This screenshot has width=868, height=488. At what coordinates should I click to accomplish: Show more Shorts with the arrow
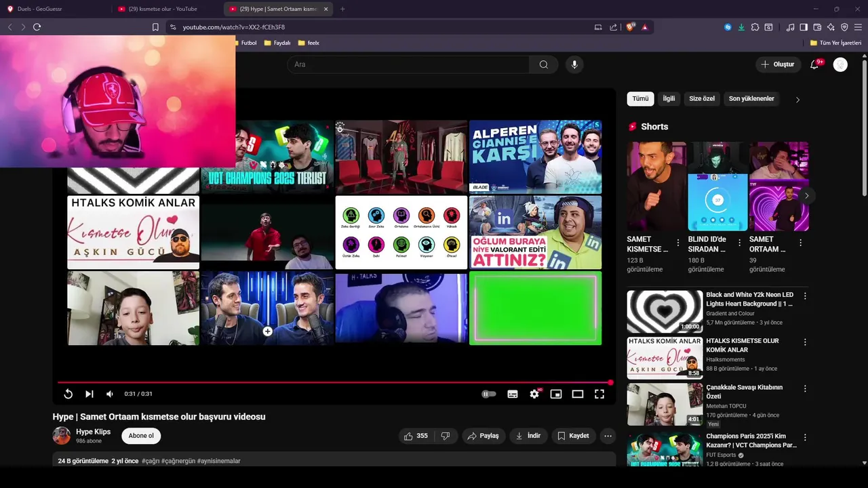[806, 196]
